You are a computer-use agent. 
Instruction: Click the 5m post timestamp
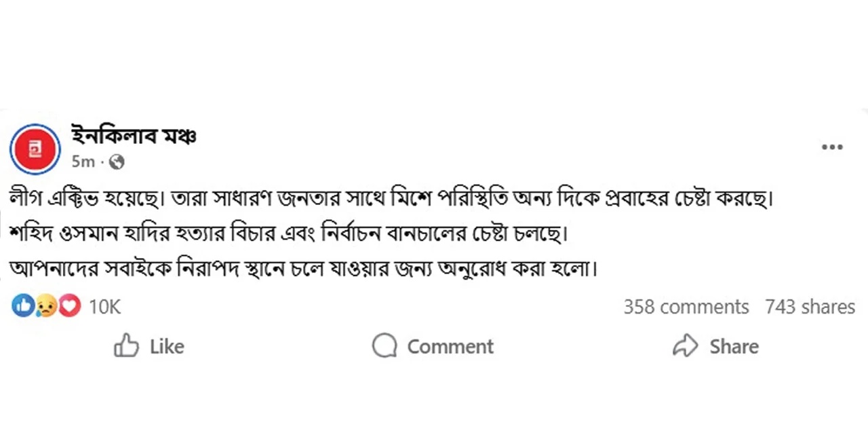(x=83, y=162)
